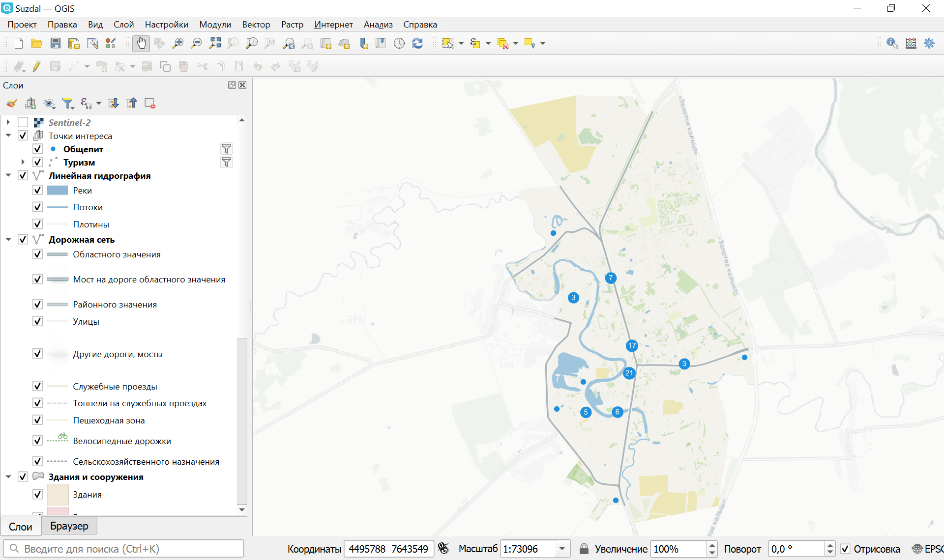Select the Pan Map hand tool

coord(141,43)
